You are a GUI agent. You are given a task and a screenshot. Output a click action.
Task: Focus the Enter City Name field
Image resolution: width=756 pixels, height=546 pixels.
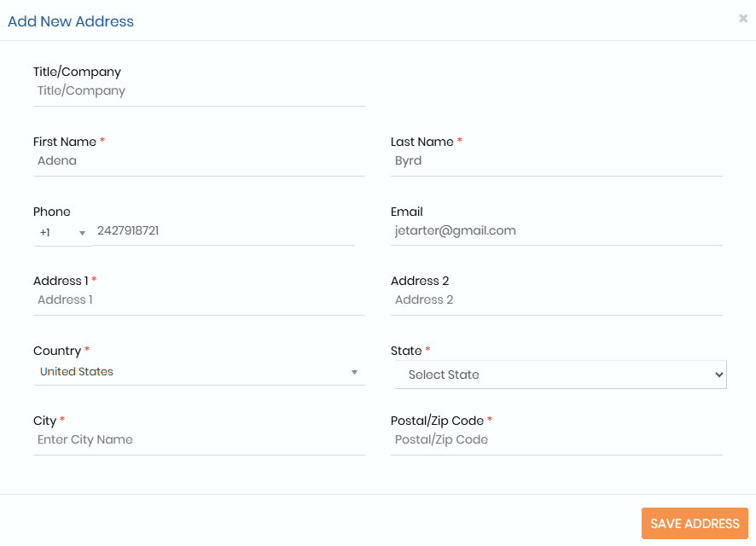coord(199,439)
